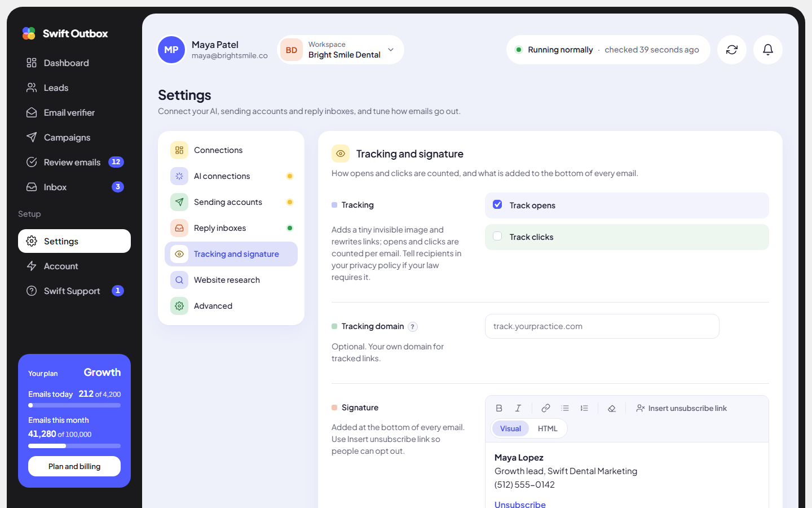Navigate to Campaigns
Image resolution: width=812 pixels, height=508 pixels.
(x=74, y=137)
